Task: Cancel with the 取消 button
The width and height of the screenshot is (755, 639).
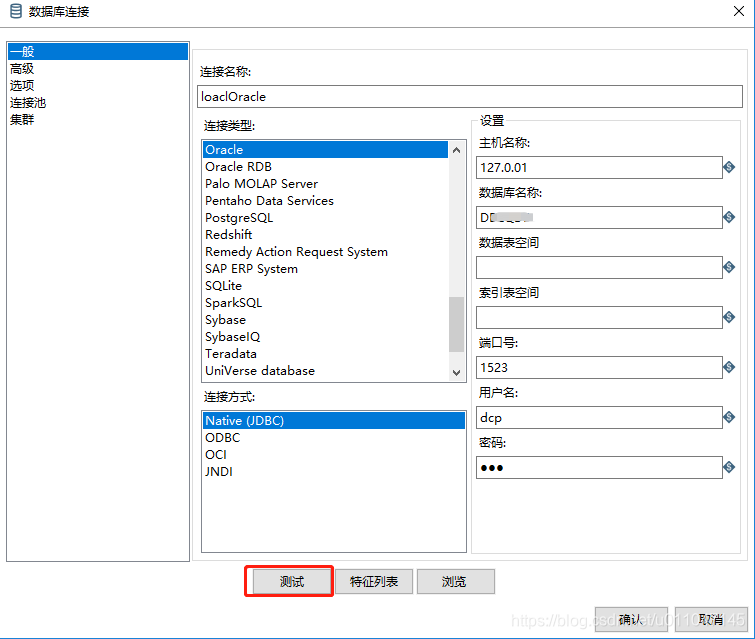Action: [x=711, y=619]
